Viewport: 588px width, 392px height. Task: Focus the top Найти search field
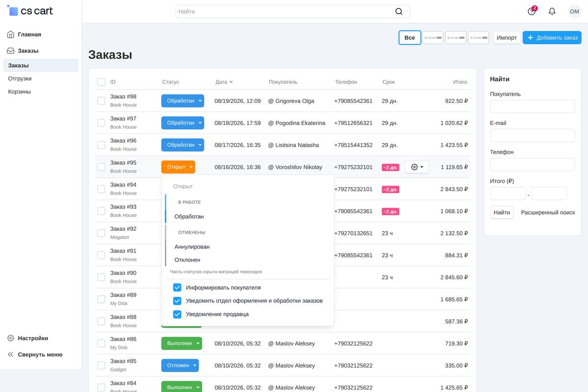tap(293, 11)
